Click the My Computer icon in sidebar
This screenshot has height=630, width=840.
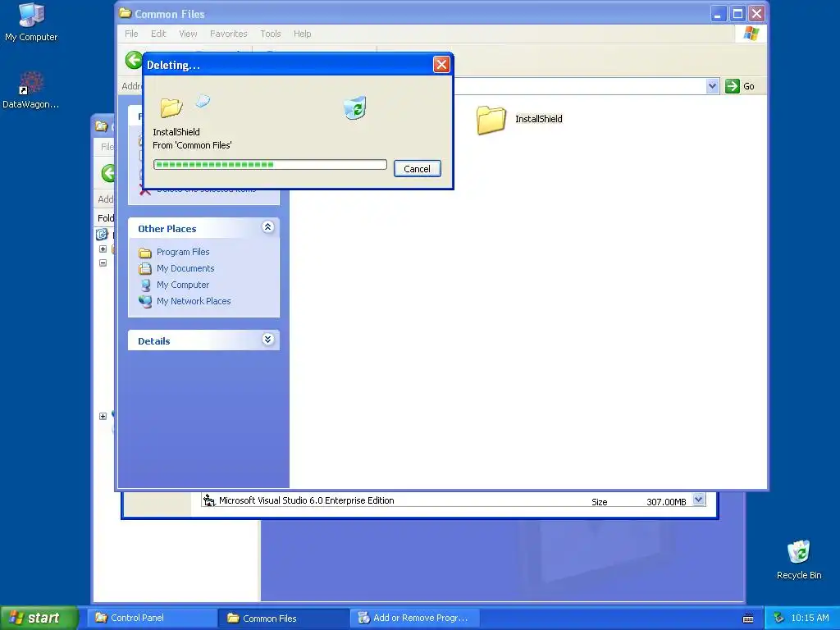point(145,285)
